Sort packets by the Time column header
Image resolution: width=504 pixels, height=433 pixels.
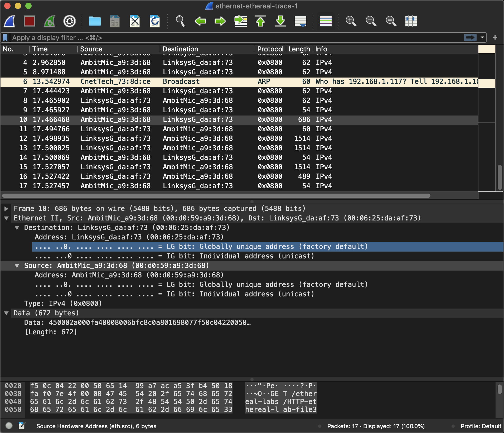[x=40, y=49]
